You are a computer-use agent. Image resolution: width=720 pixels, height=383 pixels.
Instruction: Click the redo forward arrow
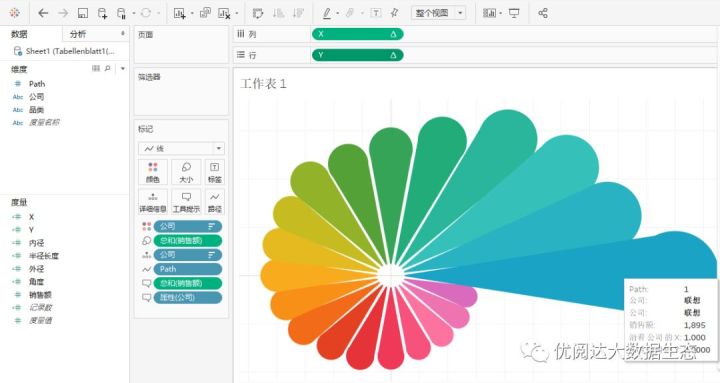63,13
